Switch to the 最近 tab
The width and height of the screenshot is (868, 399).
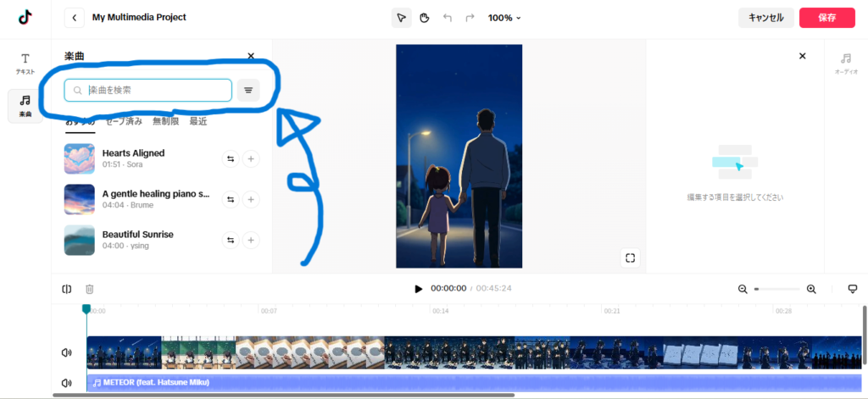coord(198,121)
